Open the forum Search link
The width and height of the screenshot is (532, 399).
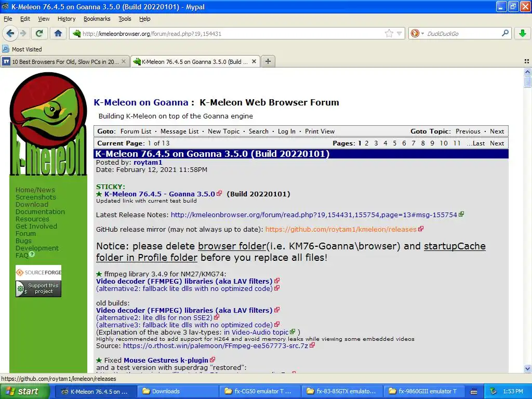point(259,131)
